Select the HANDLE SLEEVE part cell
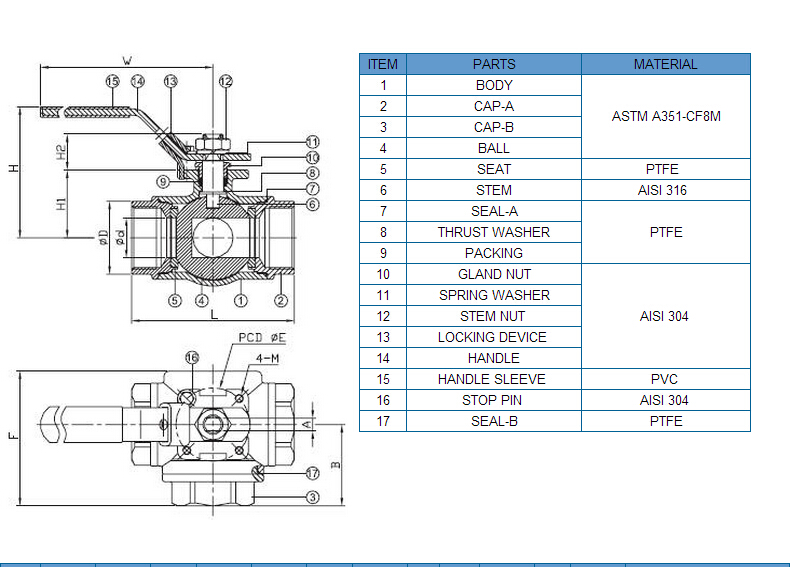This screenshot has height=567, width=790. 494,379
